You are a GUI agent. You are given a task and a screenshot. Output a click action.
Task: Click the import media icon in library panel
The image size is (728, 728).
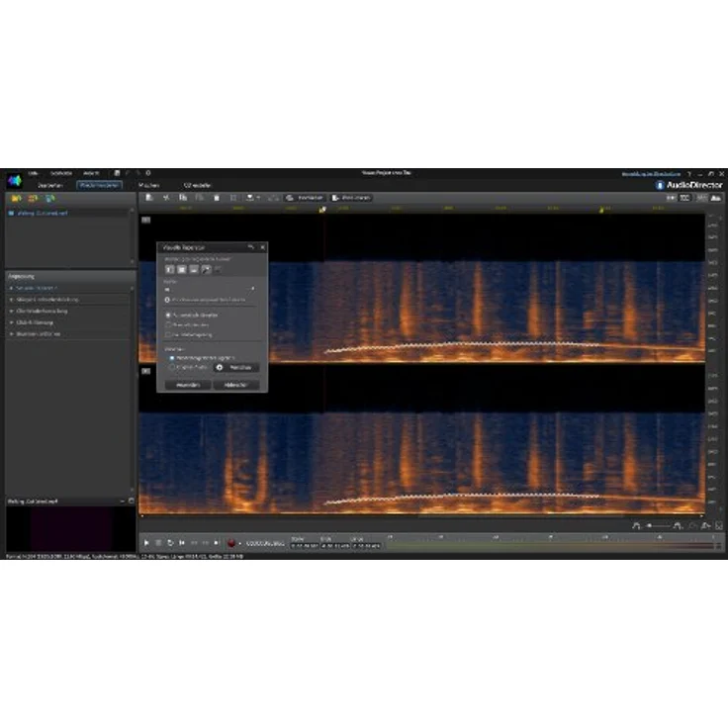coord(16,198)
